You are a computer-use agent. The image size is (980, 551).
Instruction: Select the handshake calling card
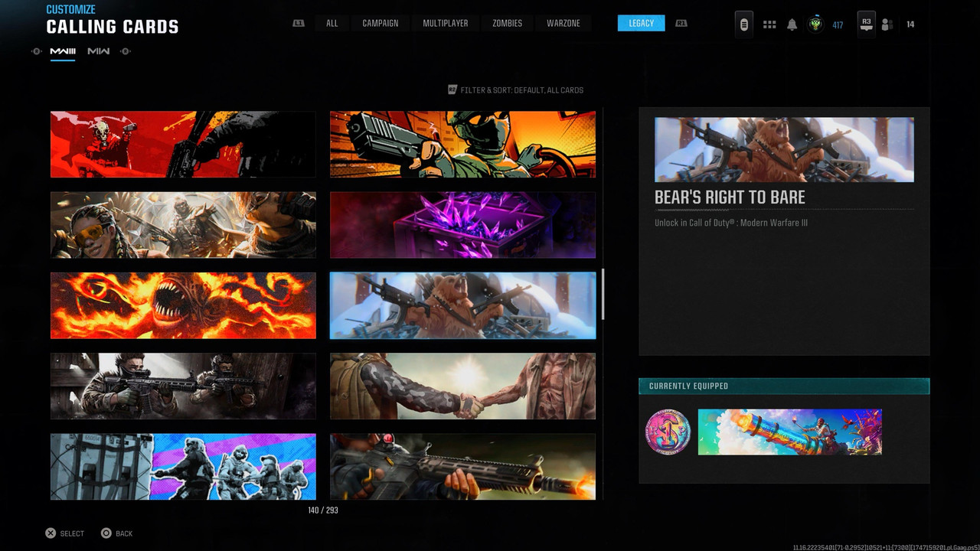tap(462, 386)
